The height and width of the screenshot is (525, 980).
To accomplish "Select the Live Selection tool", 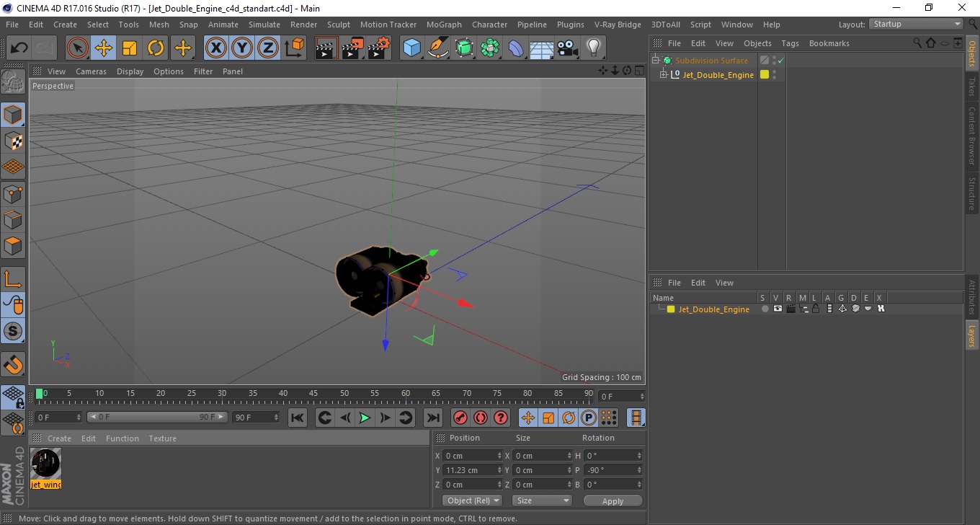I will (78, 48).
